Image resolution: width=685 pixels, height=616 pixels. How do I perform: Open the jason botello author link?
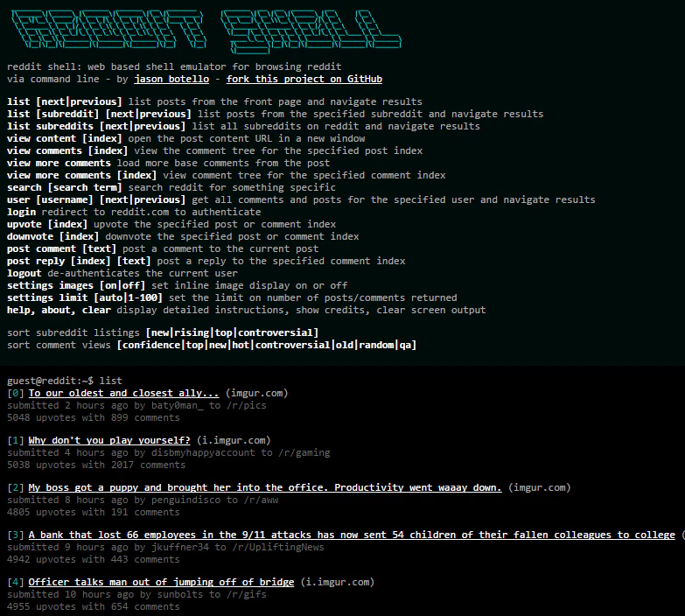click(x=171, y=79)
